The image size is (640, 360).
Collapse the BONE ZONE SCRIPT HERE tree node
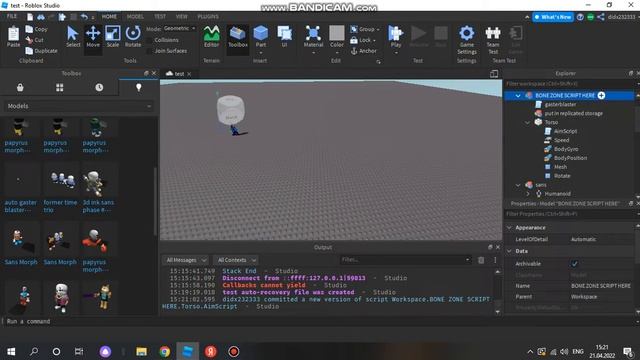(x=518, y=96)
